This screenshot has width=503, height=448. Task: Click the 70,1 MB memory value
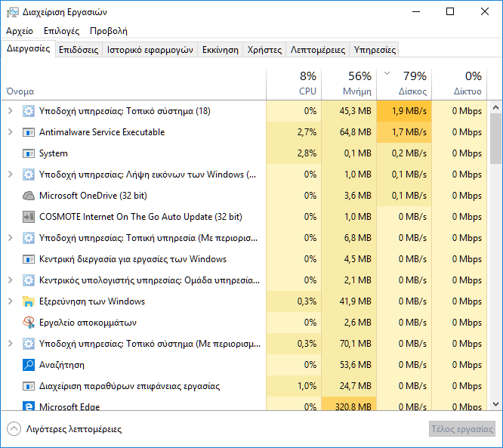pyautogui.click(x=356, y=344)
